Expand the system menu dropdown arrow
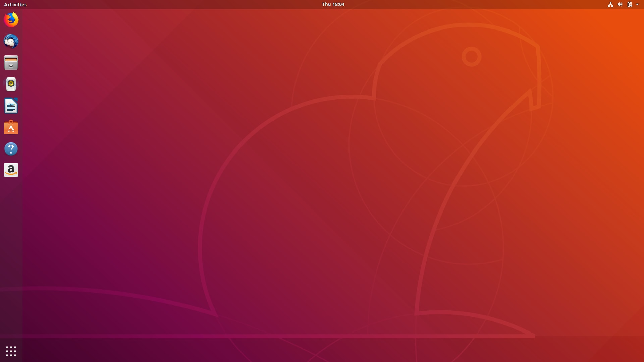The height and width of the screenshot is (362, 644). (x=638, y=4)
